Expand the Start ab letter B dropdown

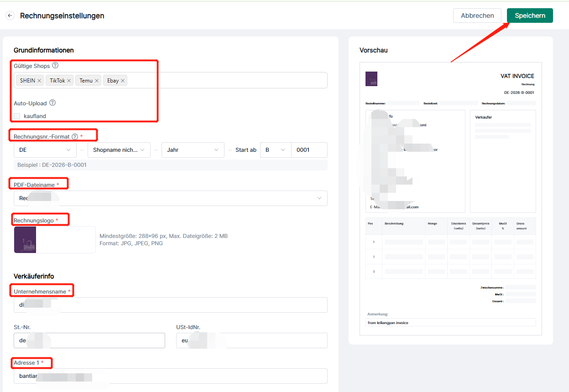click(x=275, y=150)
